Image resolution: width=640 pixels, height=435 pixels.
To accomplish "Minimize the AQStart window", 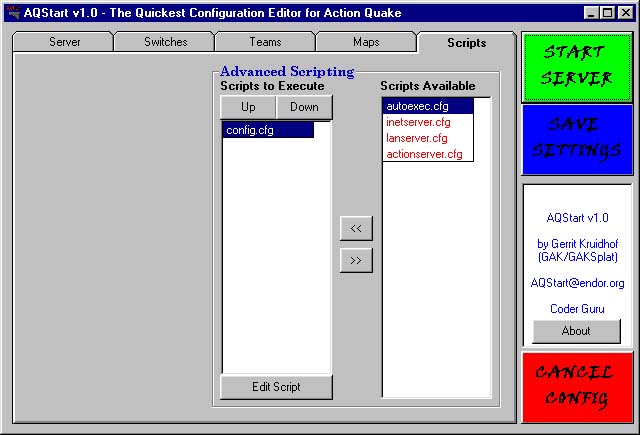I will point(591,13).
